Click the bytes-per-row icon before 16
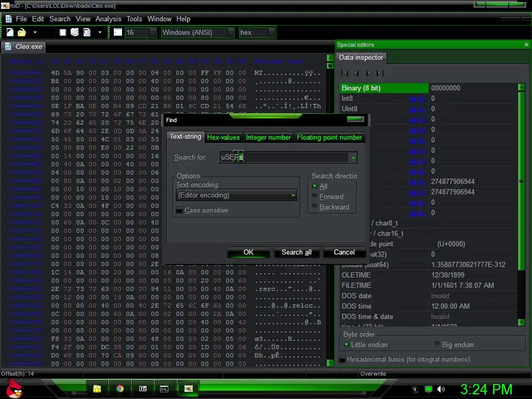 [118, 32]
